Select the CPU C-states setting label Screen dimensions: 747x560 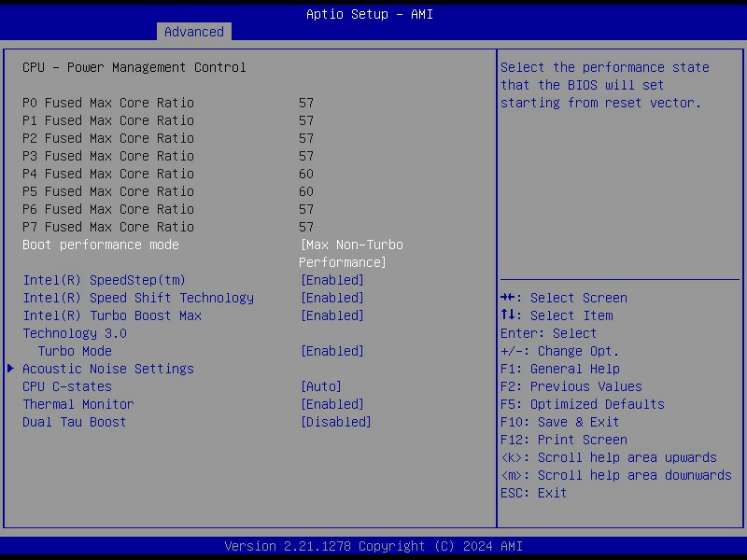[67, 386]
